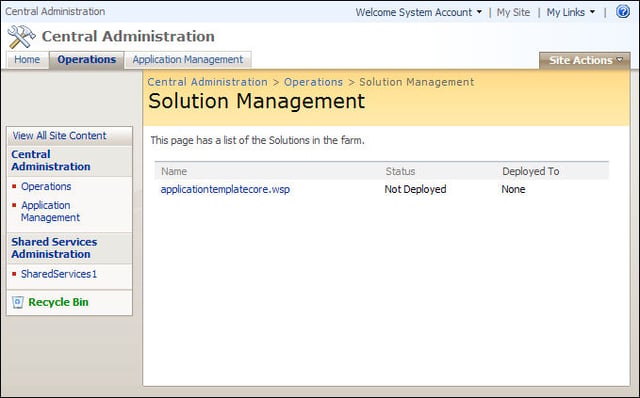Viewport: 640px width, 398px height.
Task: Open the Welcome System Account dropdown
Action: 418,12
